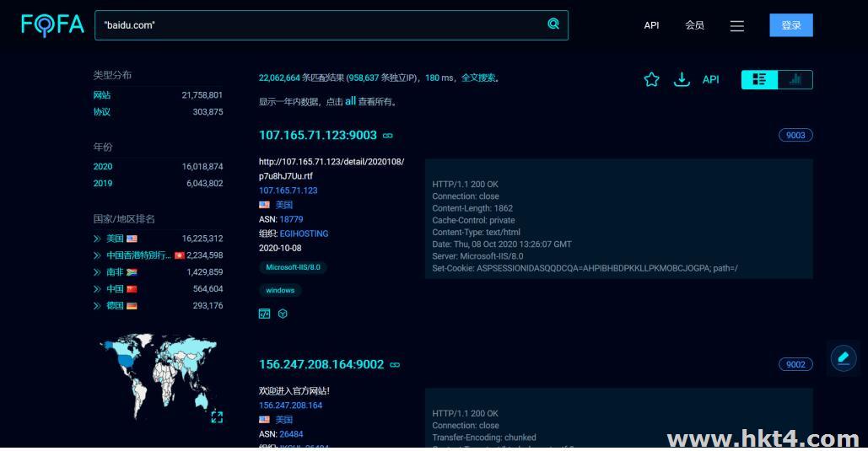Viewport: 868px width, 451px height.
Task: Click the floating edit feedback icon
Action: [x=844, y=357]
